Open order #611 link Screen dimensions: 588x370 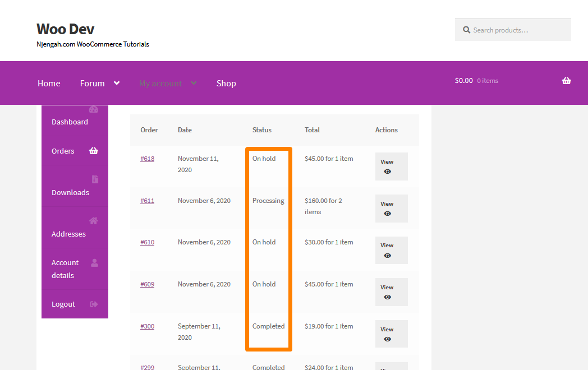(x=148, y=201)
